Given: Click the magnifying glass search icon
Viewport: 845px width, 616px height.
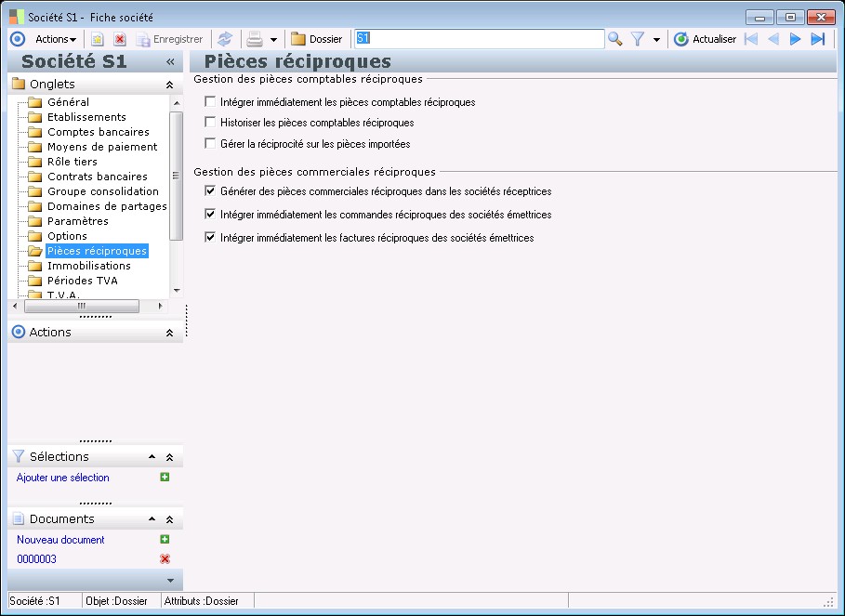Looking at the screenshot, I should pos(614,39).
